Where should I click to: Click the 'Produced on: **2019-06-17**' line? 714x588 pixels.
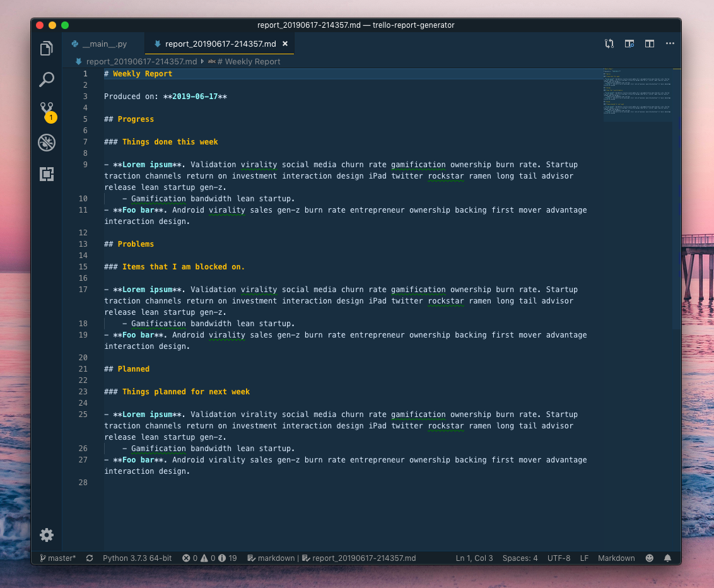click(165, 97)
